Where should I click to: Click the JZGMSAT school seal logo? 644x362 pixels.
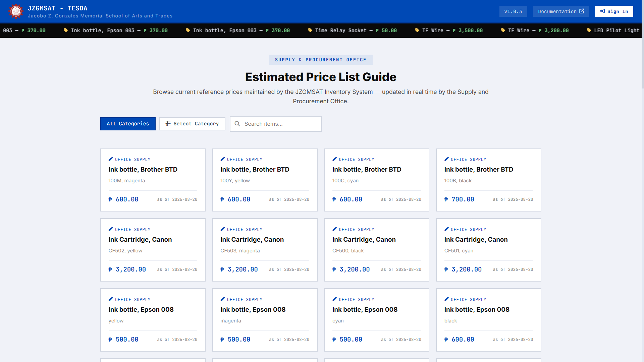[16, 11]
